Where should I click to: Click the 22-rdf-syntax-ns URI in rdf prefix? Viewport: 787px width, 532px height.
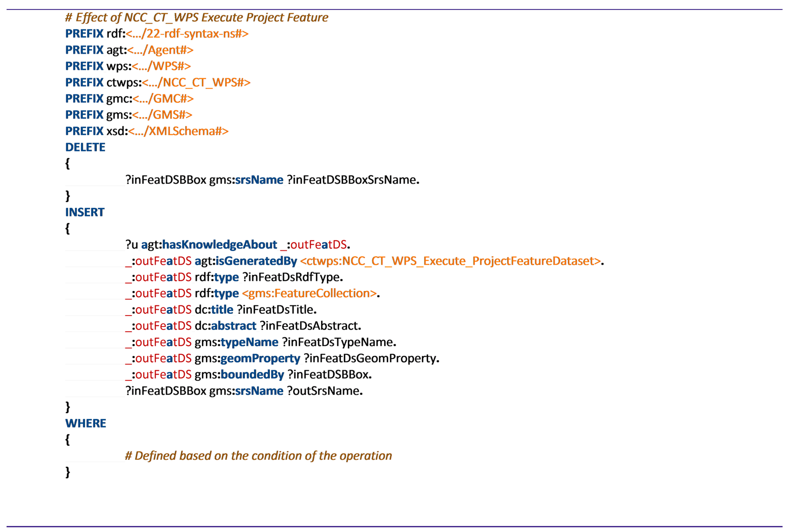click(187, 33)
